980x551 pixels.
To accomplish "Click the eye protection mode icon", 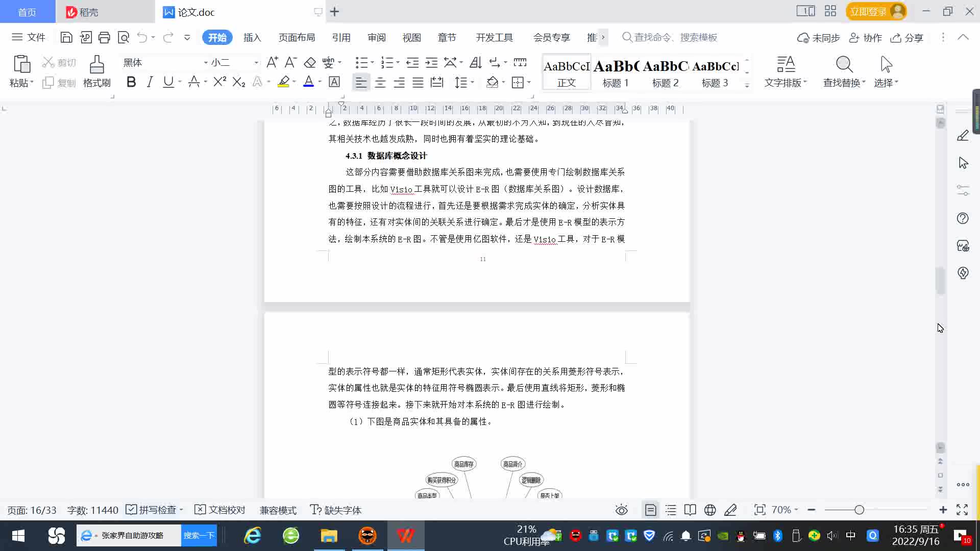I will [x=621, y=510].
